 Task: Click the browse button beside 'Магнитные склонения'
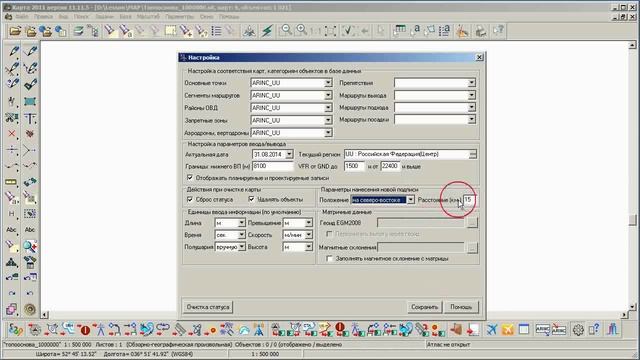472,247
